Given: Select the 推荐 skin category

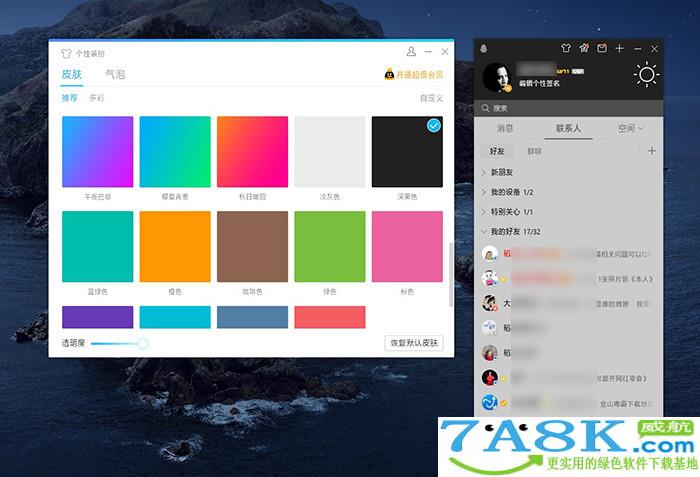Looking at the screenshot, I should [69, 98].
